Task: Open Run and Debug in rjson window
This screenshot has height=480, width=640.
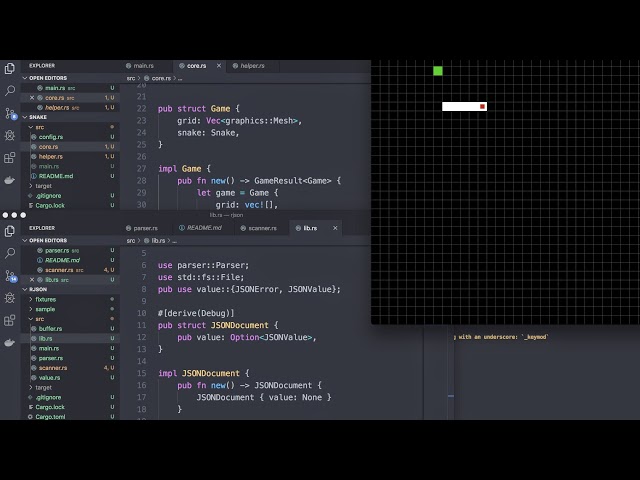Action: point(10,298)
